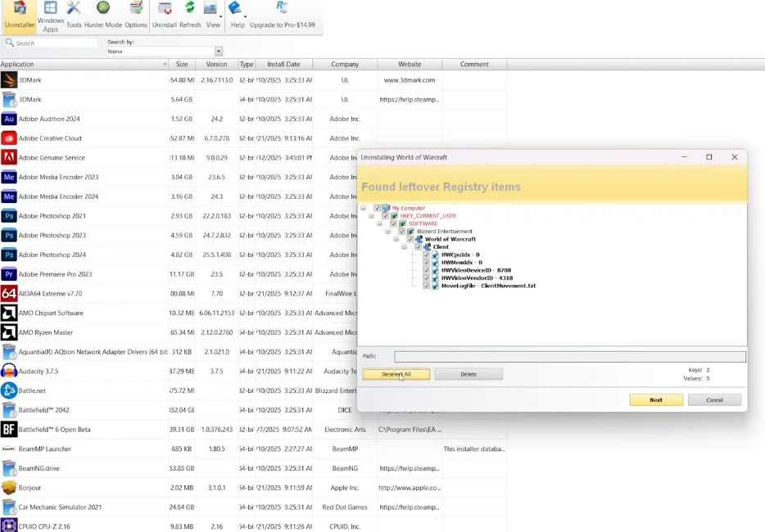Viewport: 765px width, 532px height.
Task: Refresh the installed programs list
Action: 190,16
